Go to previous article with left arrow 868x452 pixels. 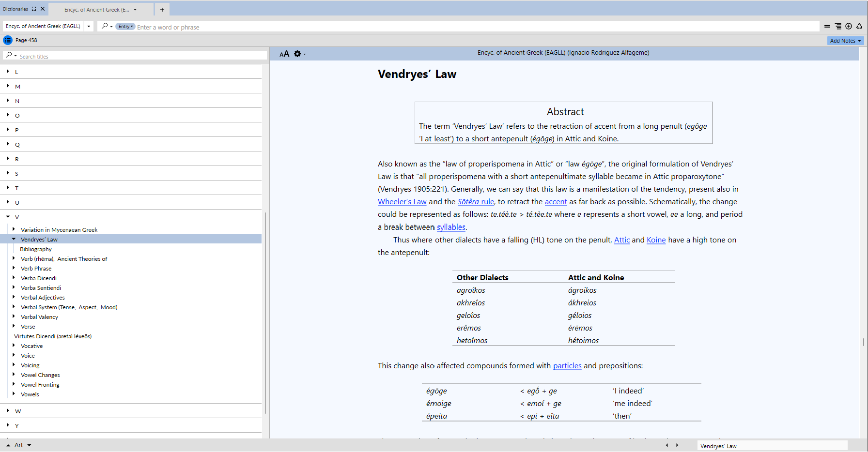pos(667,445)
